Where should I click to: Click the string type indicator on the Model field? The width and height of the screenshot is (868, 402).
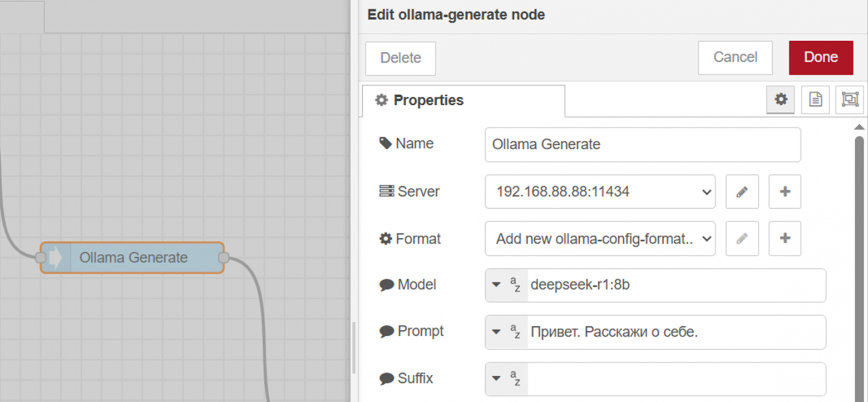click(x=515, y=285)
